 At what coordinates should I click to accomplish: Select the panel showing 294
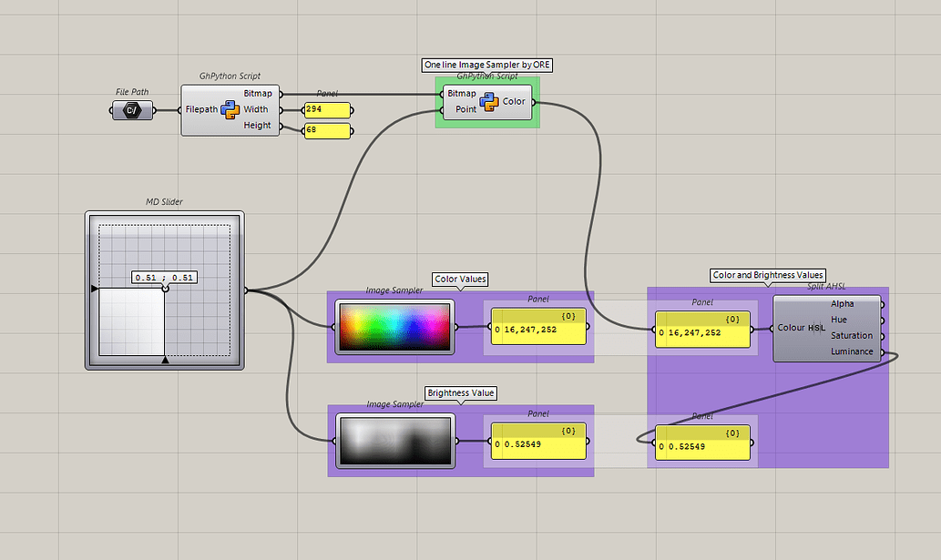coord(325,110)
